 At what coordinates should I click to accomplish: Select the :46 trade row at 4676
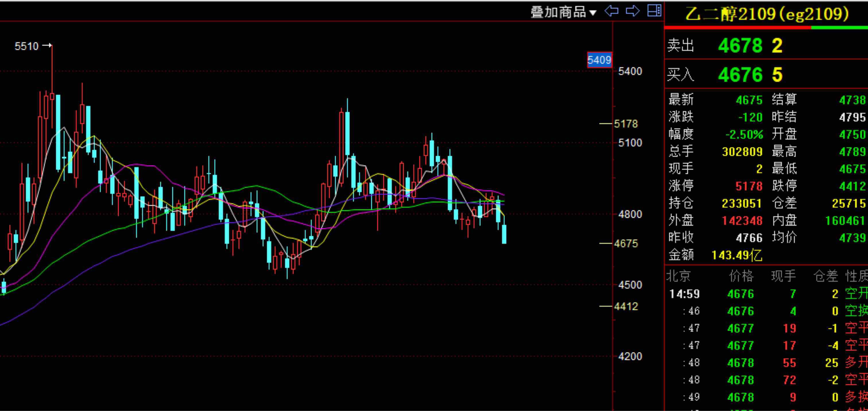click(x=767, y=311)
